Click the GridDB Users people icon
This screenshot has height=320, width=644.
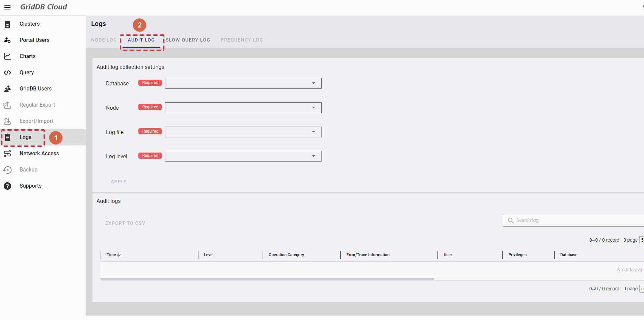tap(7, 89)
